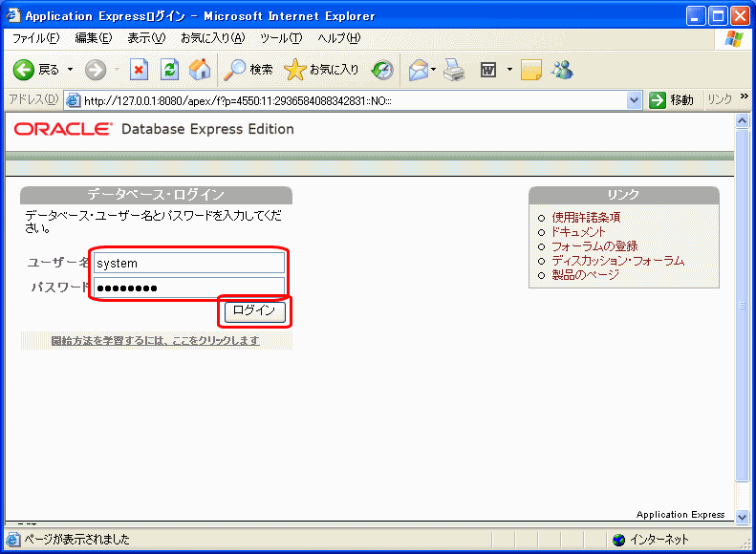Open the History clock icon
The image size is (756, 554).
click(x=382, y=71)
